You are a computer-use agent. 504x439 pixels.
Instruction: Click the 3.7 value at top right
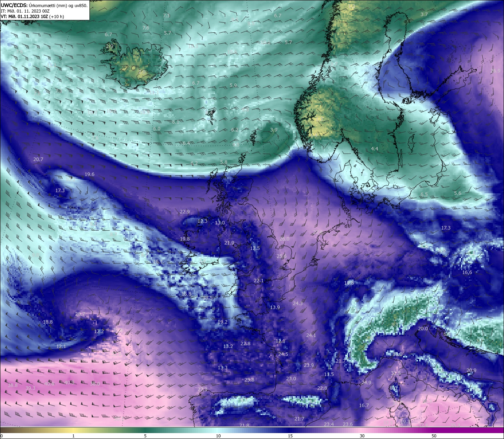424,14
